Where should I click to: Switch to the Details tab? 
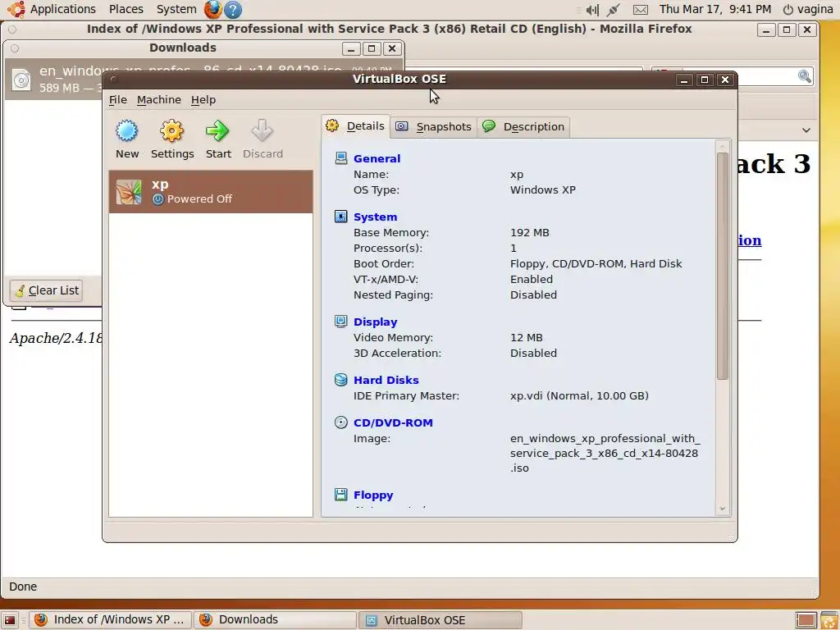tap(356, 126)
